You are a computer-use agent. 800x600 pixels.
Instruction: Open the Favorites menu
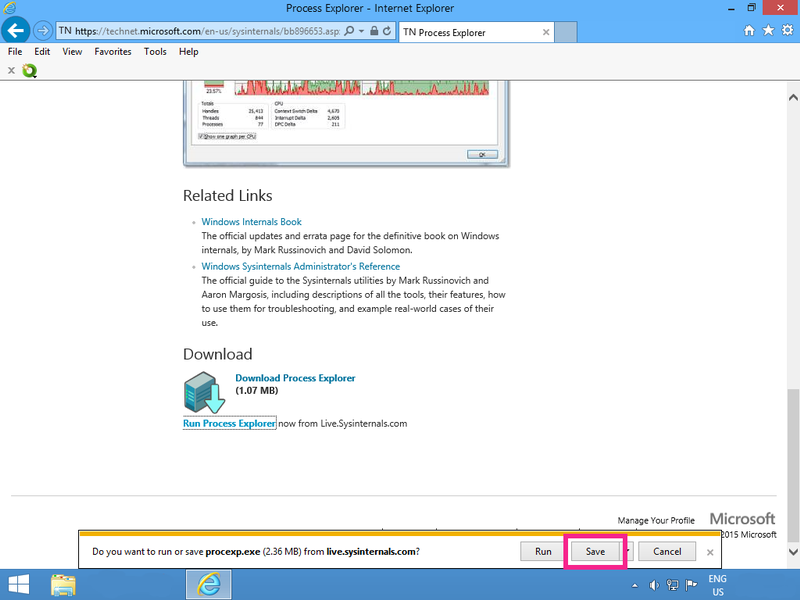pos(113,52)
